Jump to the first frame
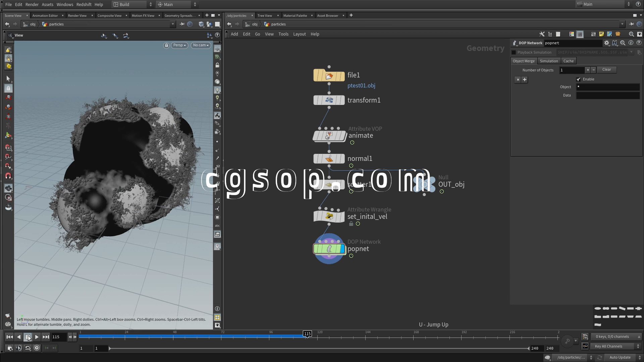This screenshot has height=362, width=644. point(9,337)
